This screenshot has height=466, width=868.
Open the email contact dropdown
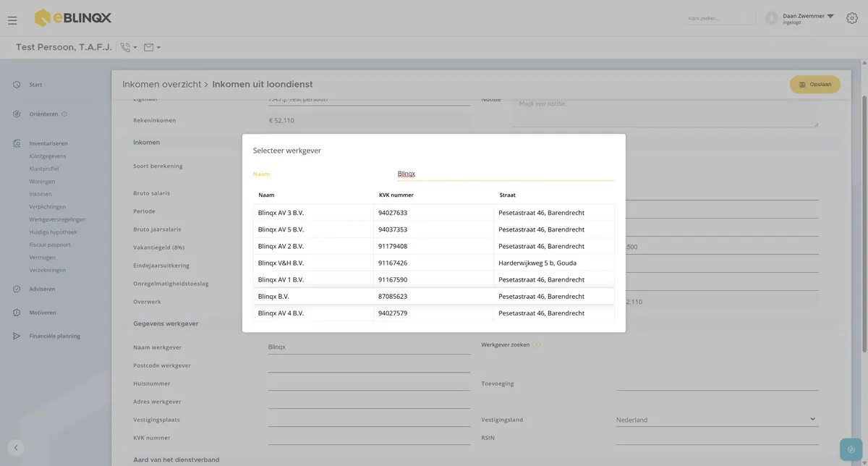click(152, 48)
